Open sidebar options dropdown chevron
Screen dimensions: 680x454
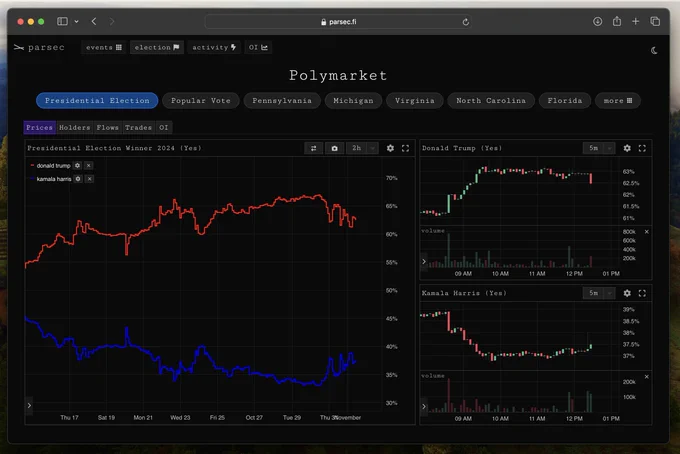tap(76, 21)
